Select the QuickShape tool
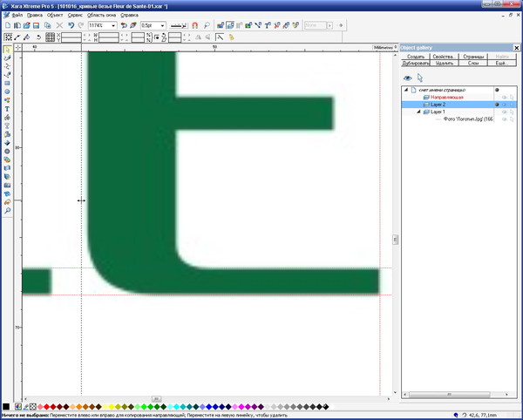This screenshot has height=420, width=523. coord(7,100)
